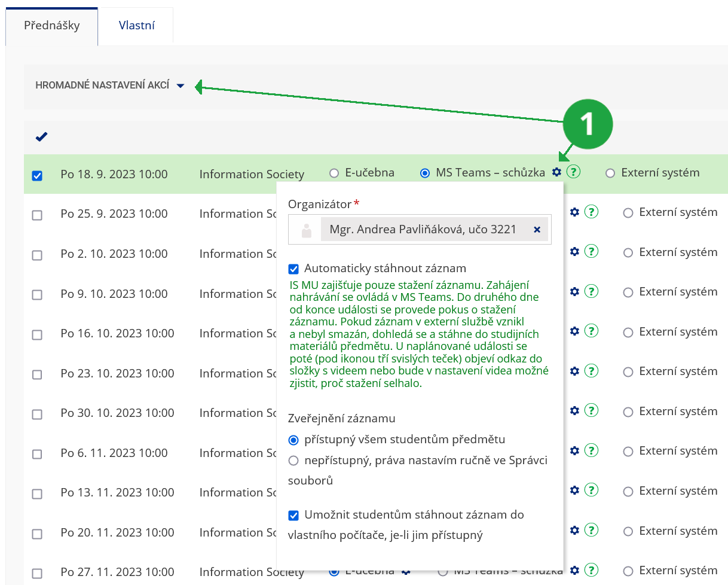Click help question mark in 18. 9. row
The width and height of the screenshot is (728, 585).
pyautogui.click(x=573, y=172)
